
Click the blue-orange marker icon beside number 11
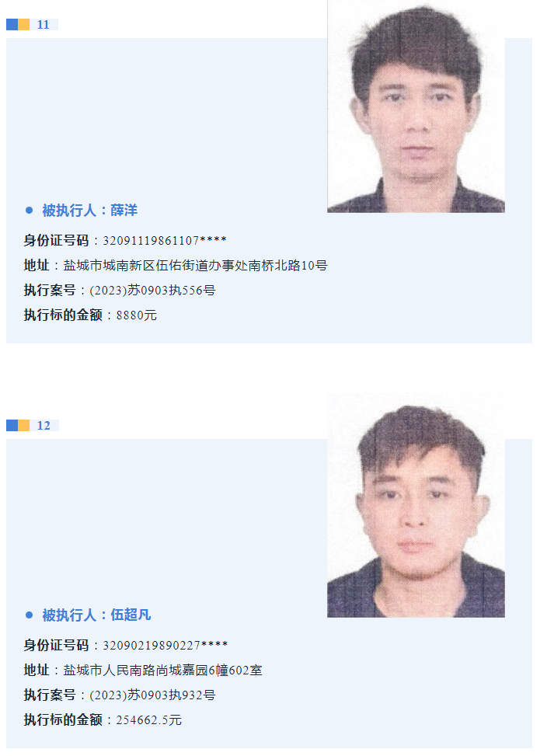(18, 25)
